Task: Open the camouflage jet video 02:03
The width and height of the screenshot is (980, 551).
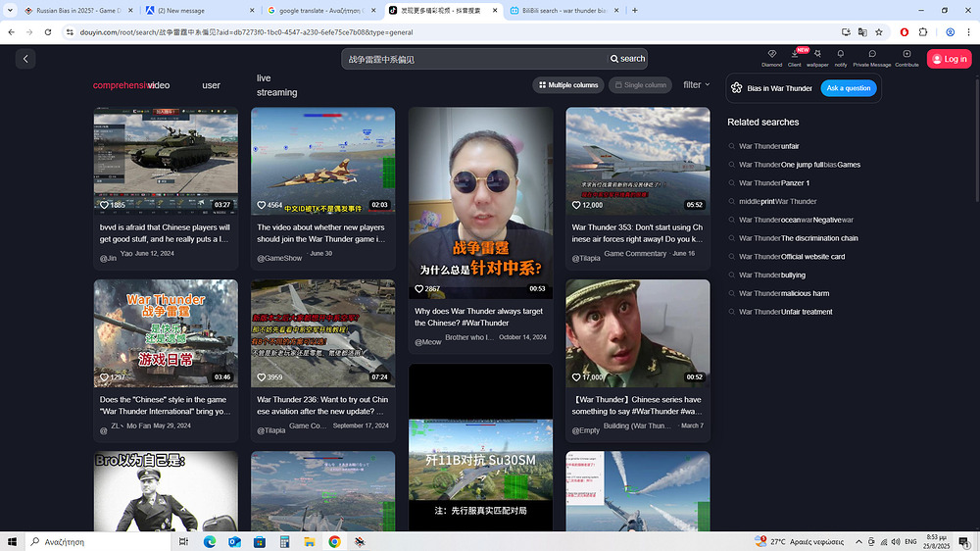Action: [x=323, y=161]
